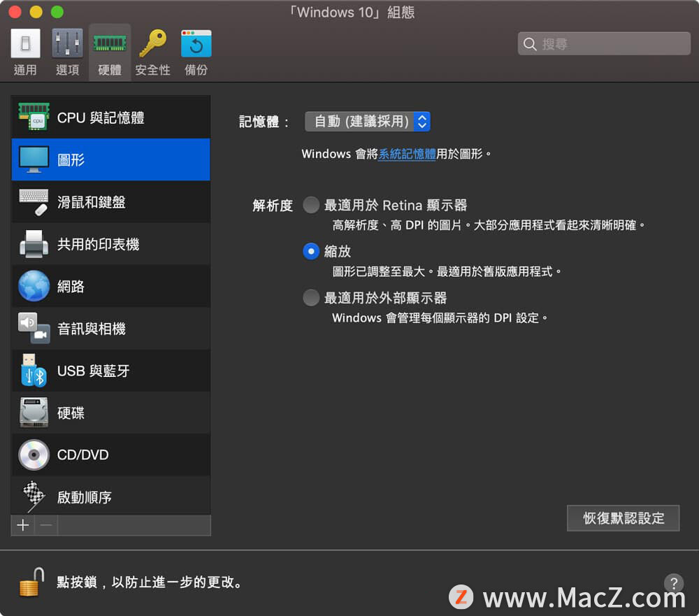The image size is (699, 616).
Task: Select 最適用於外部顯示器 radio button
Action: pyautogui.click(x=311, y=298)
